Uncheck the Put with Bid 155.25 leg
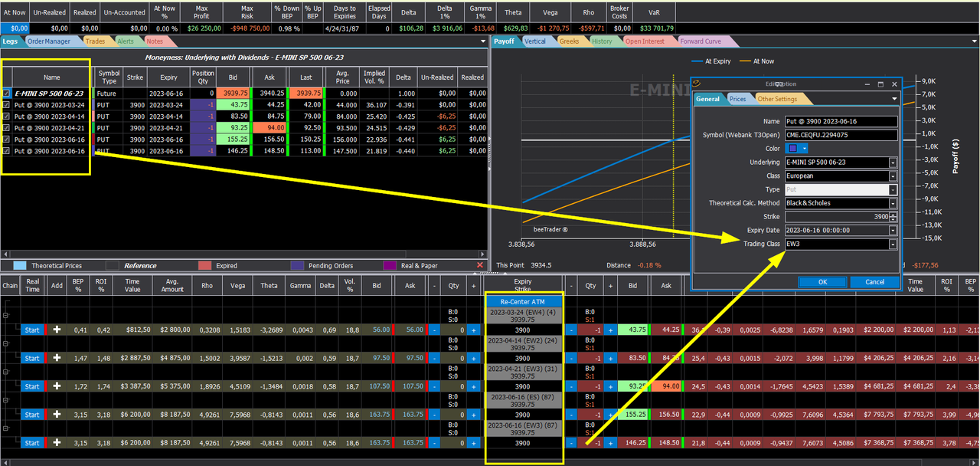Screen dimensions: 980x466 (x=6, y=139)
